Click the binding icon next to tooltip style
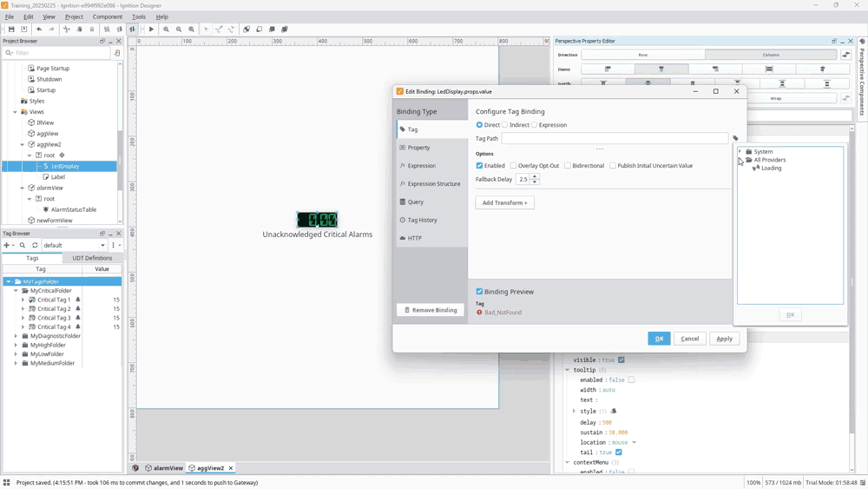Screen dimensions: 868x489 tap(614, 412)
